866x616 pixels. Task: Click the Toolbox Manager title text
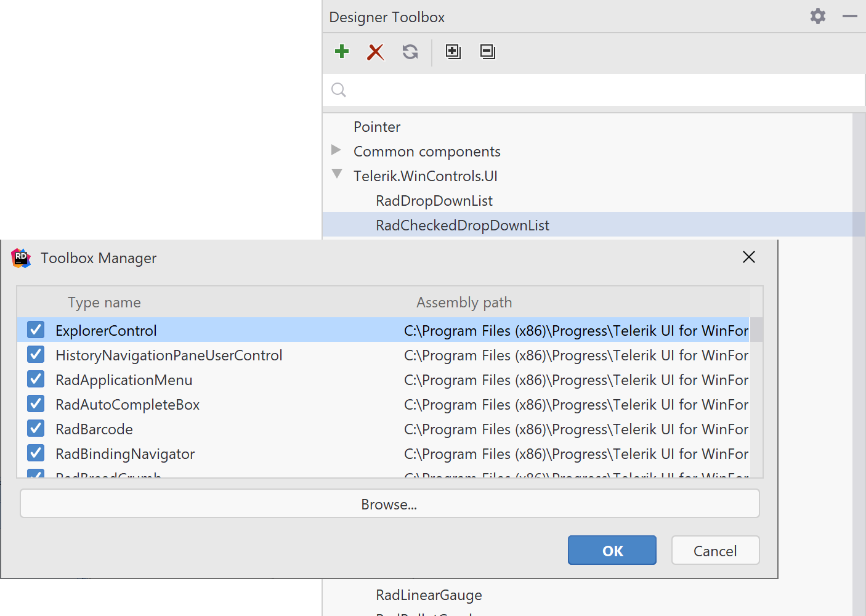tap(99, 258)
